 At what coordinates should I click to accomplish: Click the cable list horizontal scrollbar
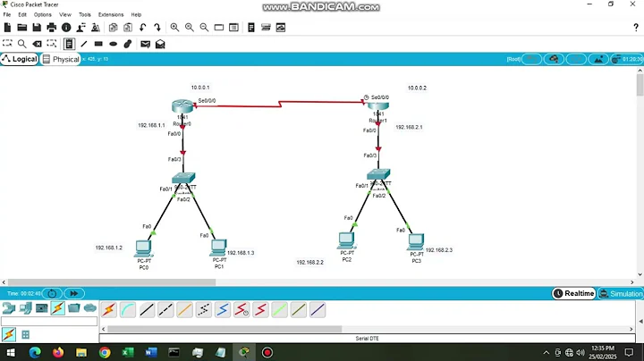pos(225,329)
